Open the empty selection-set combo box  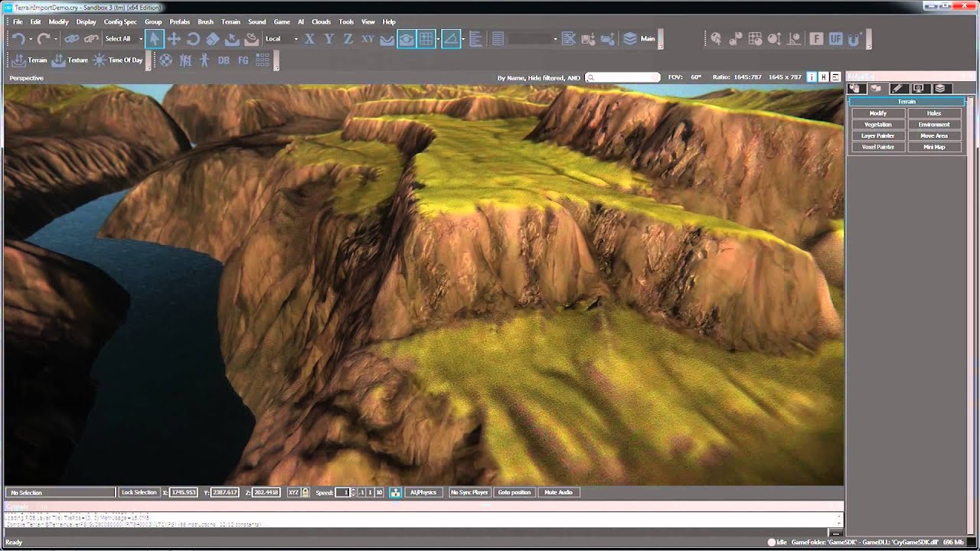click(533, 38)
